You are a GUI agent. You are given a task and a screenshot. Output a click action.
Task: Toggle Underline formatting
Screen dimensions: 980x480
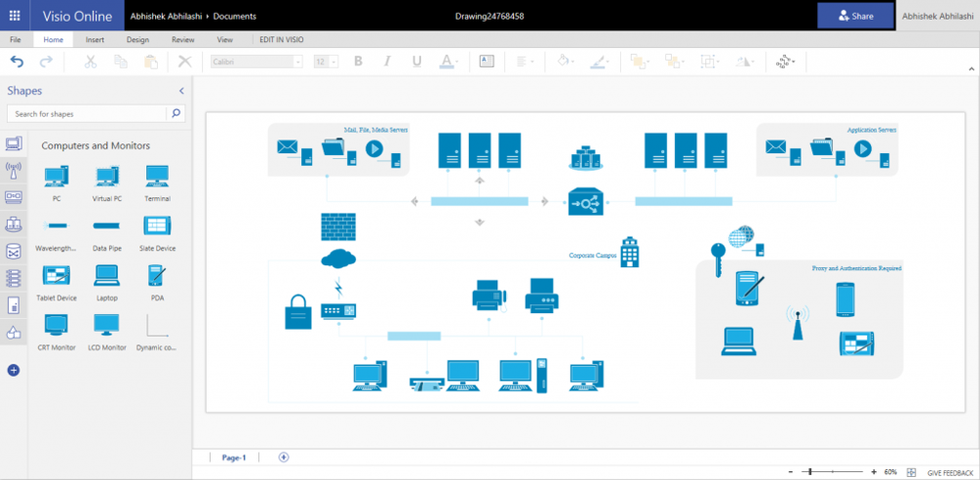point(417,61)
